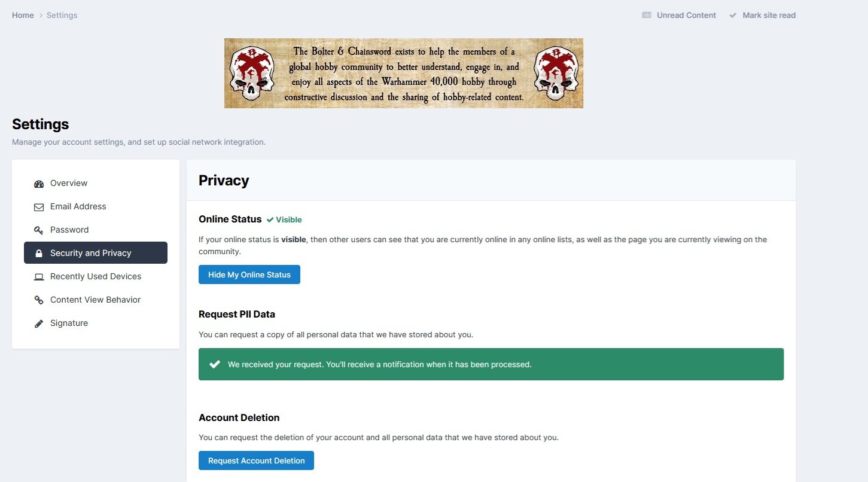Switch to Recently Used Devices tab
The width and height of the screenshot is (868, 482).
[96, 277]
